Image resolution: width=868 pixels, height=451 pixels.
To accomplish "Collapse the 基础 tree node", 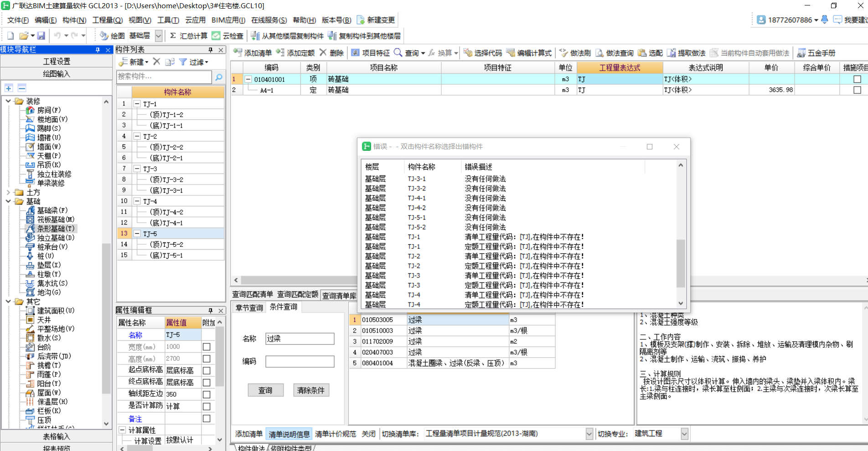I will pyautogui.click(x=9, y=201).
